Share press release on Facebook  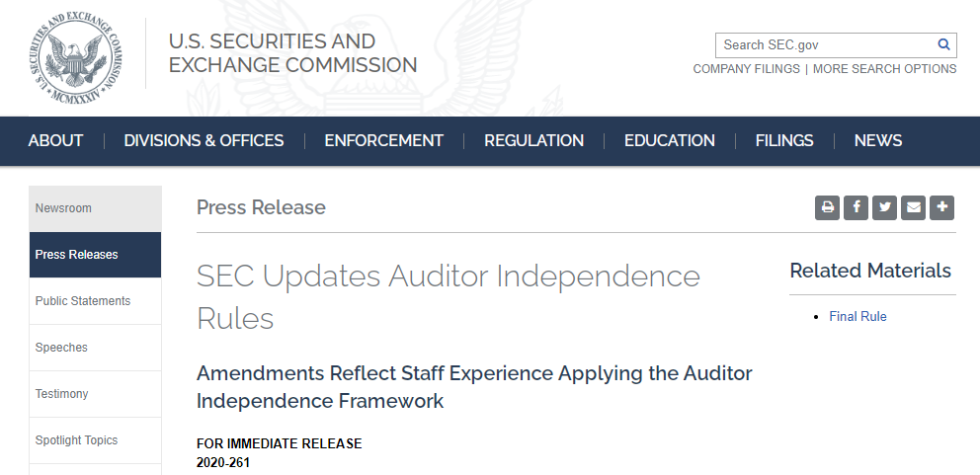click(x=857, y=207)
